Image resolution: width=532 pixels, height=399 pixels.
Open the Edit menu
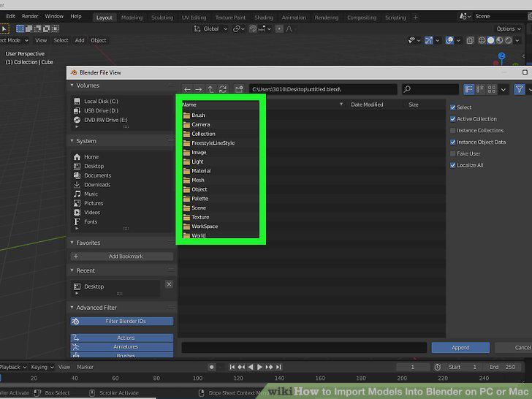(10, 16)
